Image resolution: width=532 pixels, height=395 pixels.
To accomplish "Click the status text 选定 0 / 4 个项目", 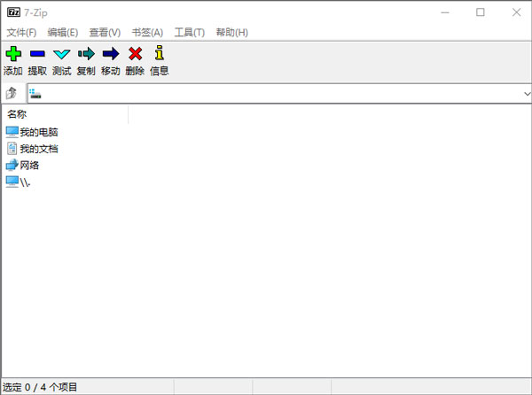I will 40,387.
